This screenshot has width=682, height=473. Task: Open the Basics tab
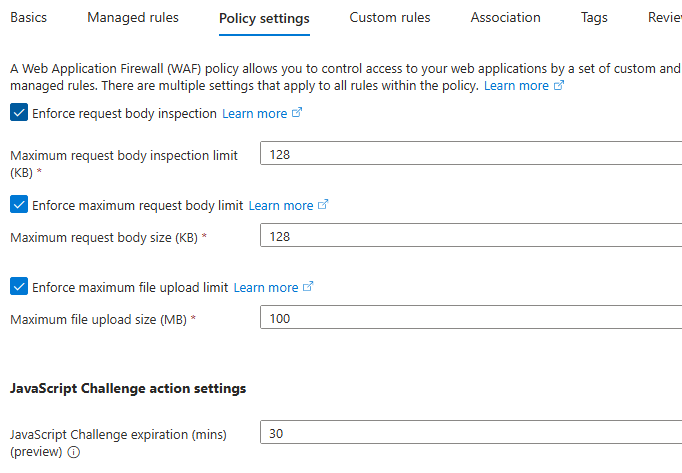click(x=28, y=17)
